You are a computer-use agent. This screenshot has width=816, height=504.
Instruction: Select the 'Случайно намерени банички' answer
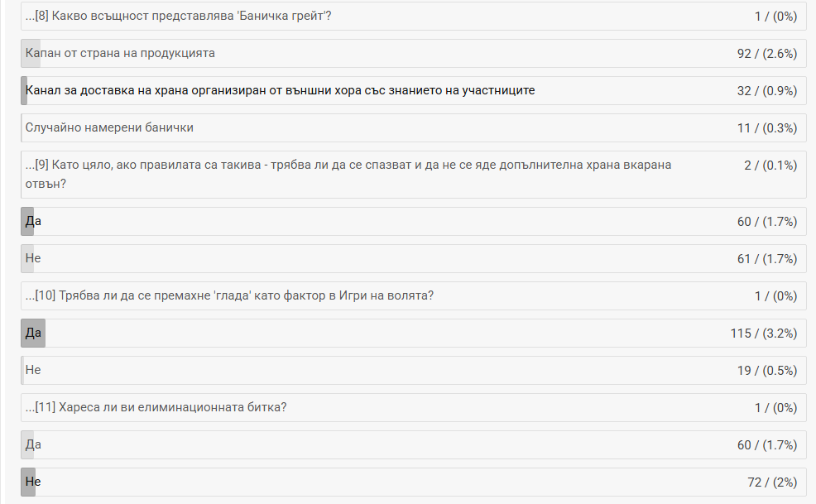tap(110, 127)
